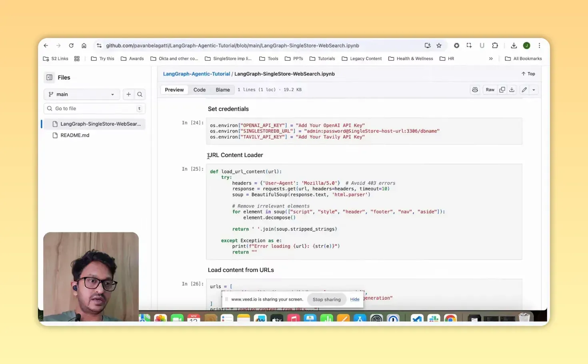Open Apple TV from the Dock
The height and width of the screenshot is (364, 588).
[277, 318]
